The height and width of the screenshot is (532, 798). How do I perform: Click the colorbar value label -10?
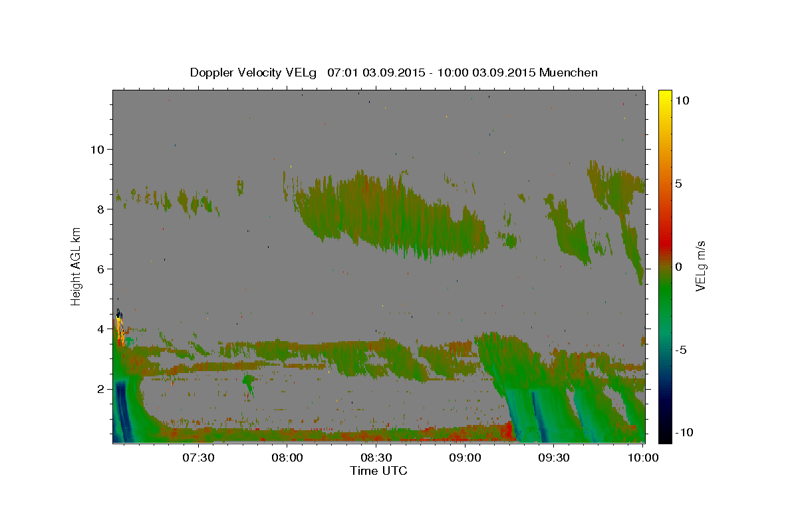tap(684, 432)
